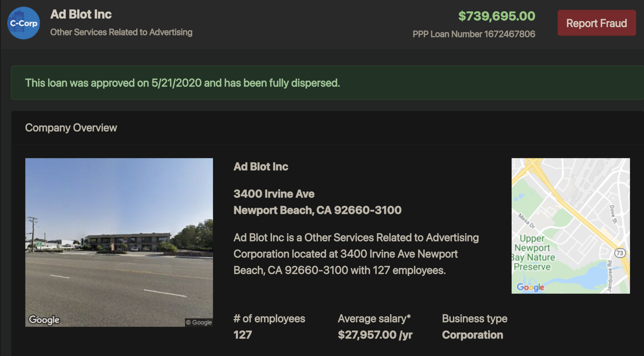Click the $739,695.00 loan amount
The width and height of the screenshot is (644, 356).
[497, 16]
